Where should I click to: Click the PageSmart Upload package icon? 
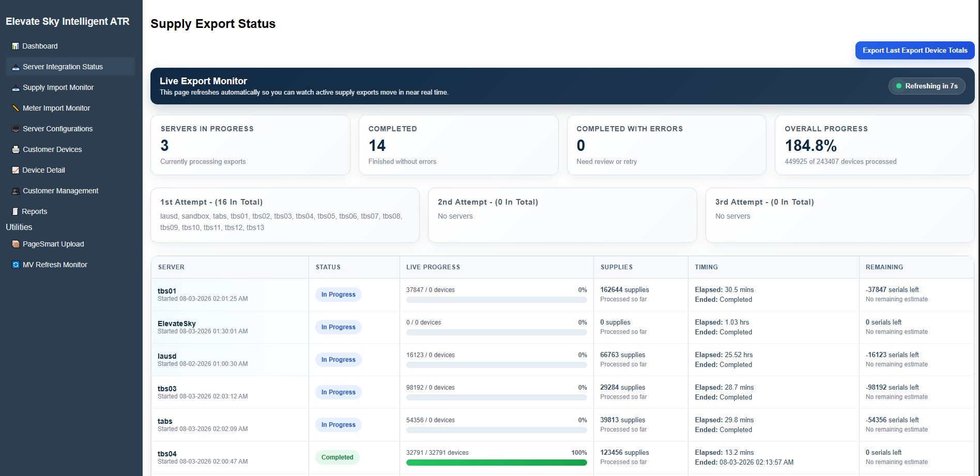(x=16, y=244)
